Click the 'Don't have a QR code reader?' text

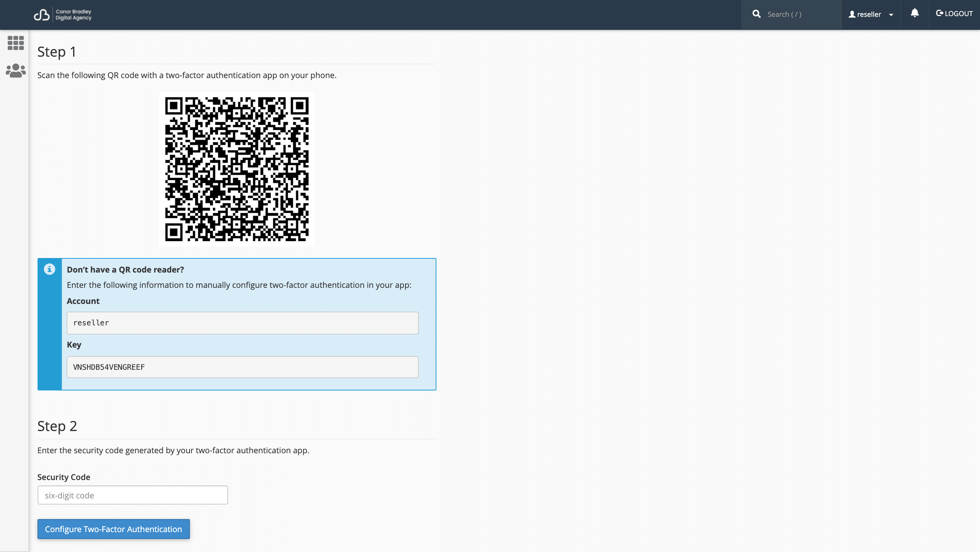coord(126,269)
